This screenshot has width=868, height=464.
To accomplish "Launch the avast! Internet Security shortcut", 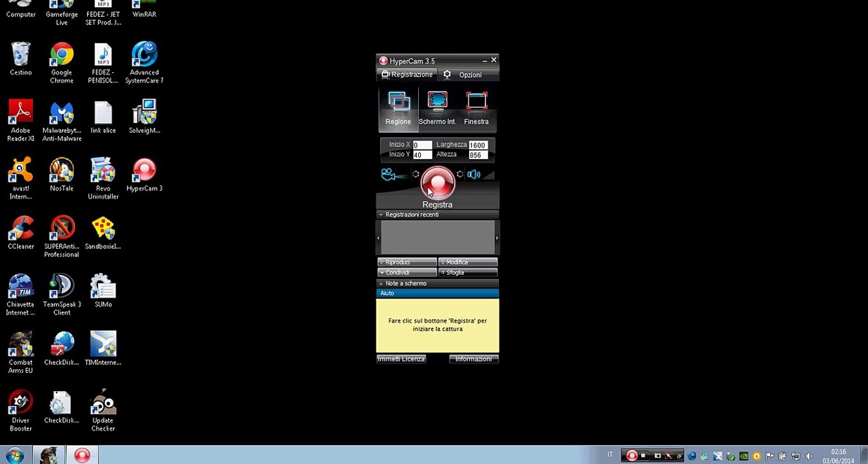I will [x=21, y=179].
